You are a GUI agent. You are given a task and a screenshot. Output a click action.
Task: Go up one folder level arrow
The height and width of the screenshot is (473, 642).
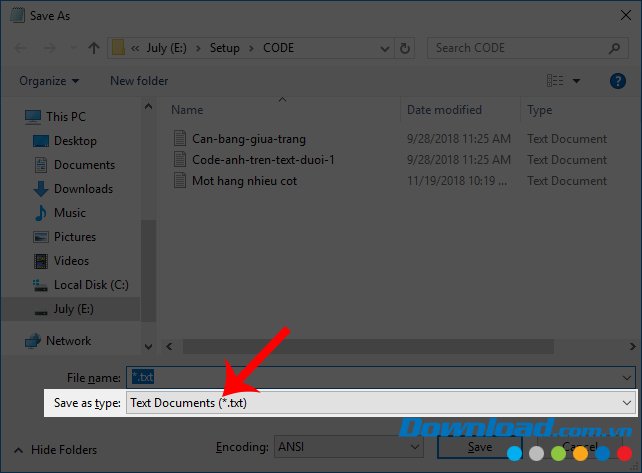point(94,48)
